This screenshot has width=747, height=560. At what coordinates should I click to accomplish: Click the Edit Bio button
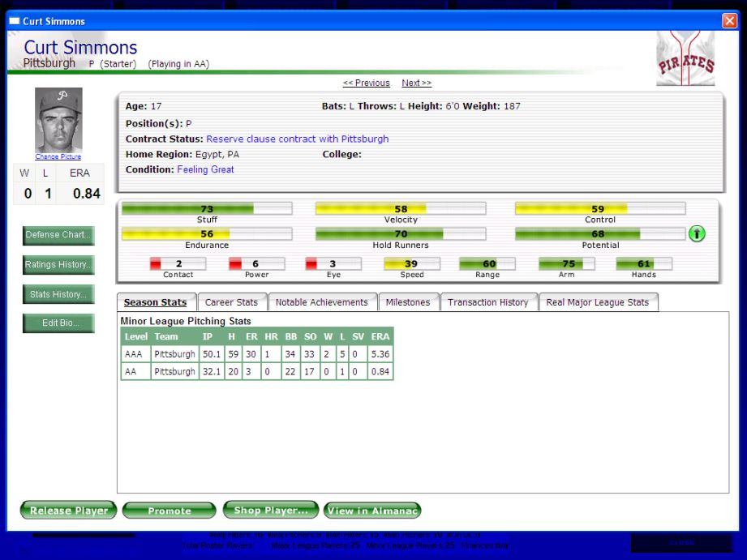(58, 323)
